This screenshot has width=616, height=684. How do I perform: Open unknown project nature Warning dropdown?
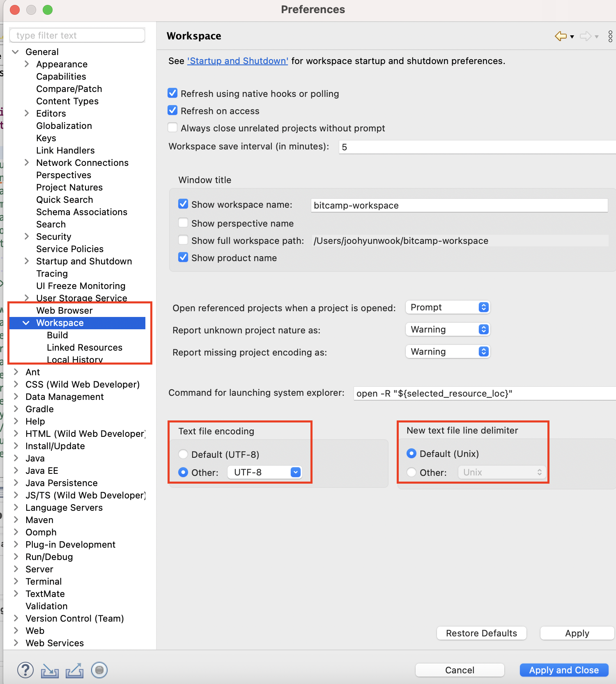click(448, 329)
